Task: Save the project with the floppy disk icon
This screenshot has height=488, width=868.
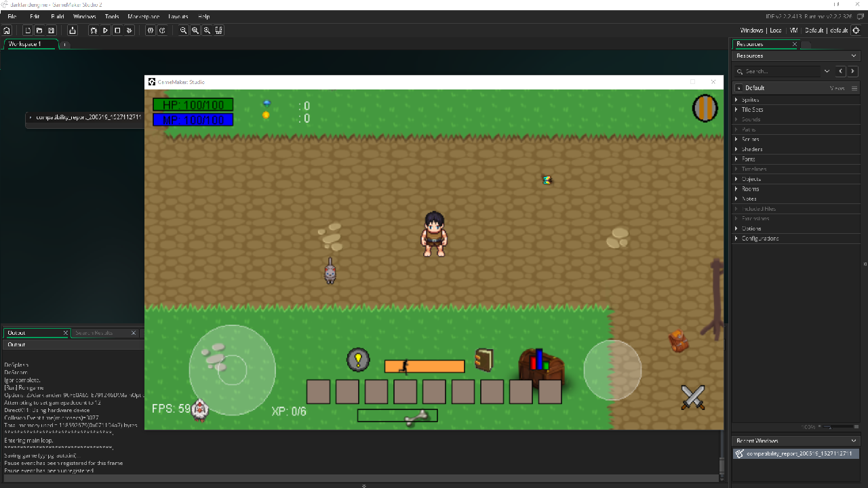Action: point(52,30)
